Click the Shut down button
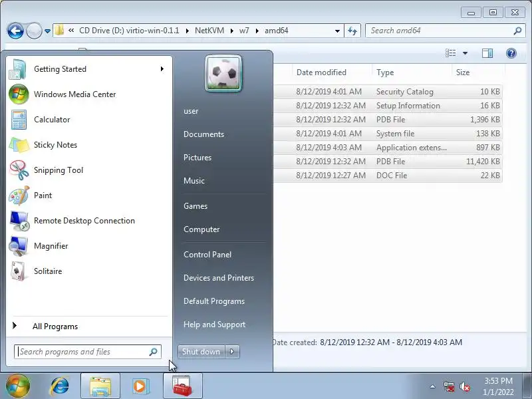 (201, 352)
